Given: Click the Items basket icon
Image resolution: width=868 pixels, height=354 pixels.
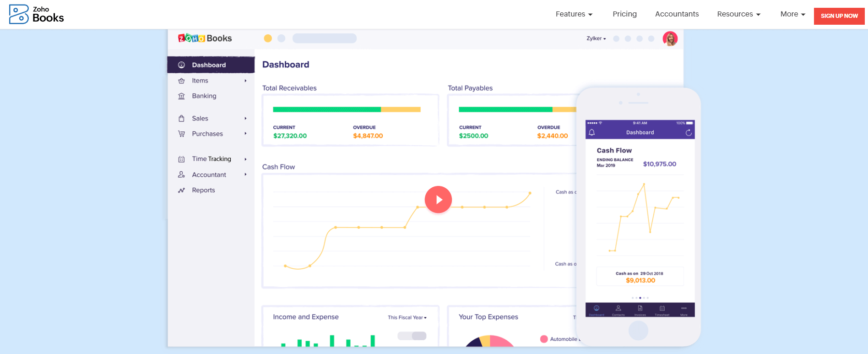Looking at the screenshot, I should click(x=181, y=81).
